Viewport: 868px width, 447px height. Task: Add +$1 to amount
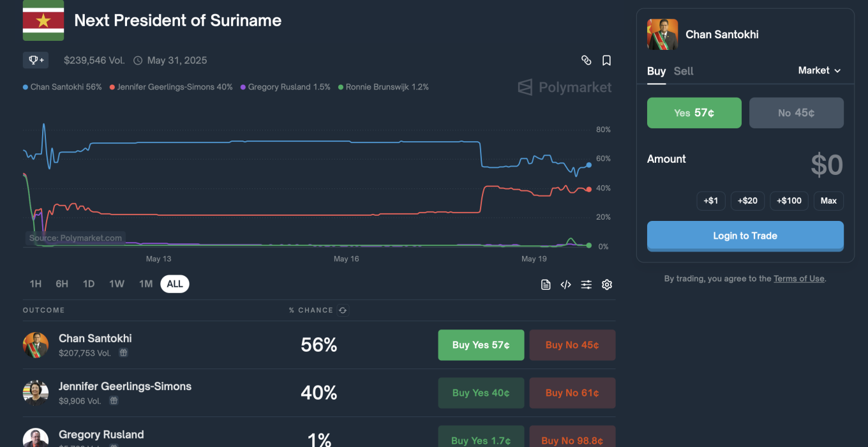click(x=711, y=201)
